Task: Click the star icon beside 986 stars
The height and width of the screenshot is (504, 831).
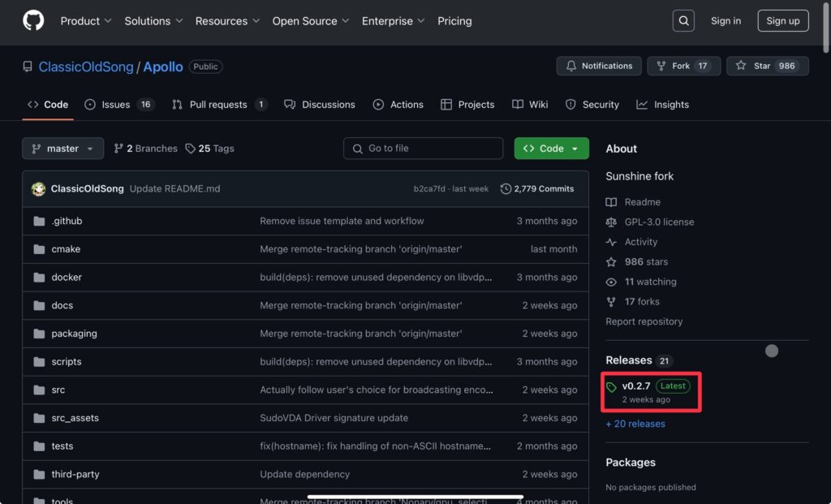Action: click(611, 262)
